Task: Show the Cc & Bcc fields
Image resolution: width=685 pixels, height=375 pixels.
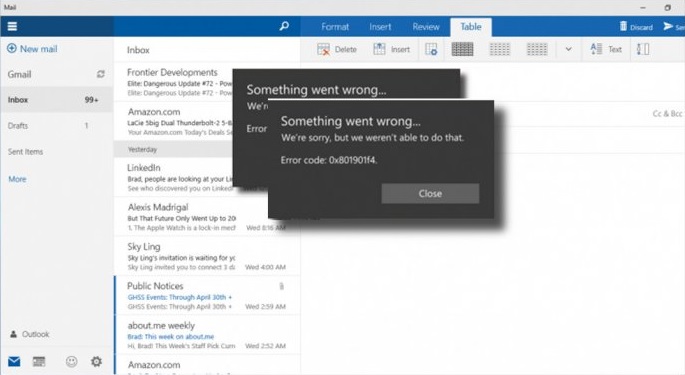Action: [x=667, y=114]
